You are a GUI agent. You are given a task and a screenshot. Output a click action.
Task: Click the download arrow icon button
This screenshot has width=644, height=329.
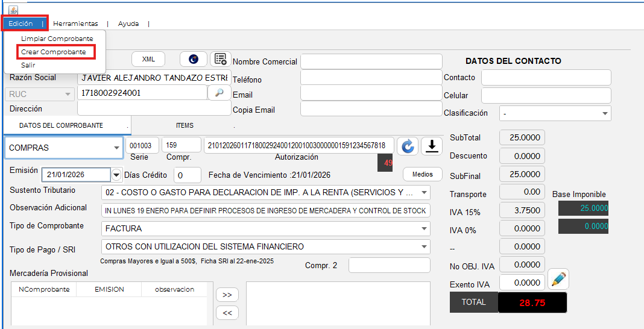pos(432,146)
